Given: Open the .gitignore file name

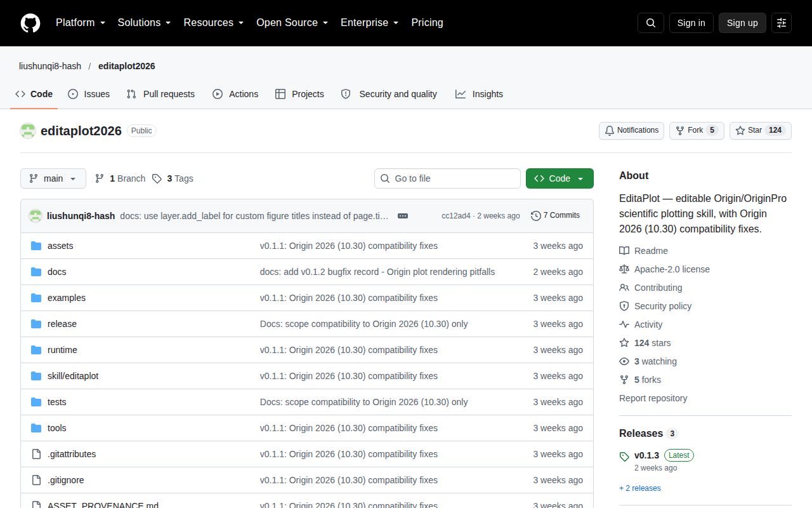Looking at the screenshot, I should coord(65,480).
